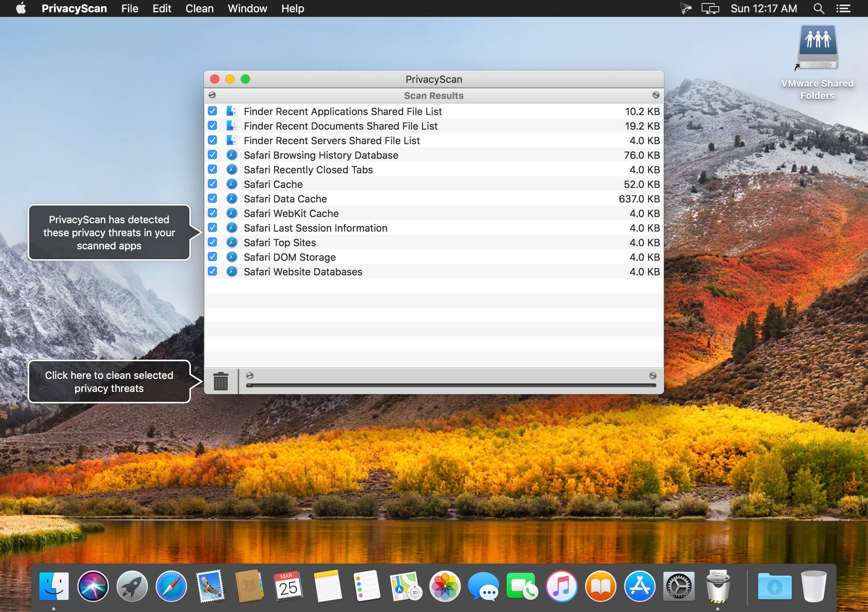Click the cleaning progress bar

coord(451,385)
